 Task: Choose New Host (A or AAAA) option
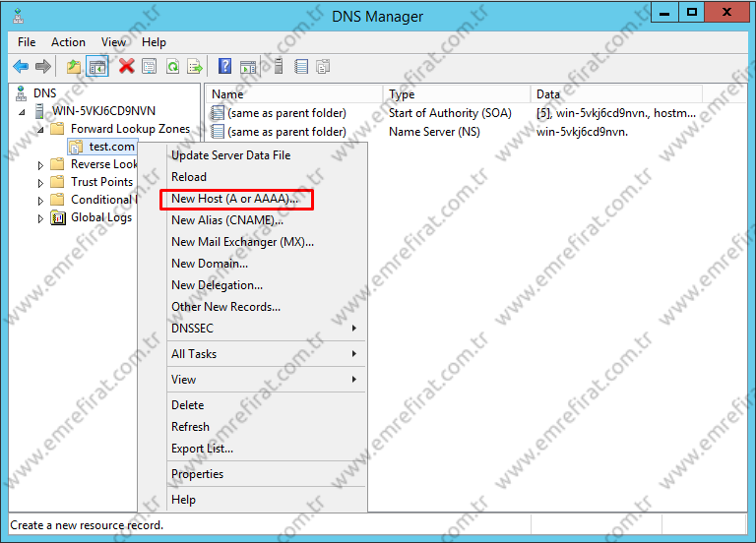235,199
